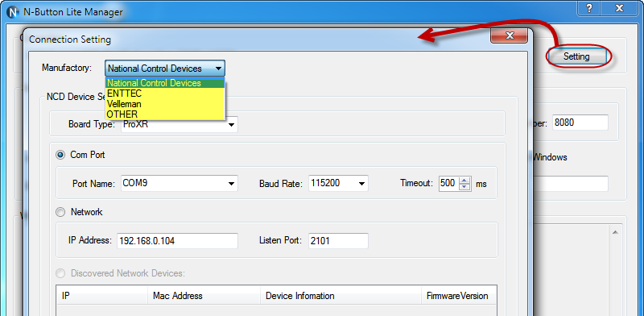Decrease Timeout with the down arrow
Screen dimensions: 644x316
coord(464,186)
